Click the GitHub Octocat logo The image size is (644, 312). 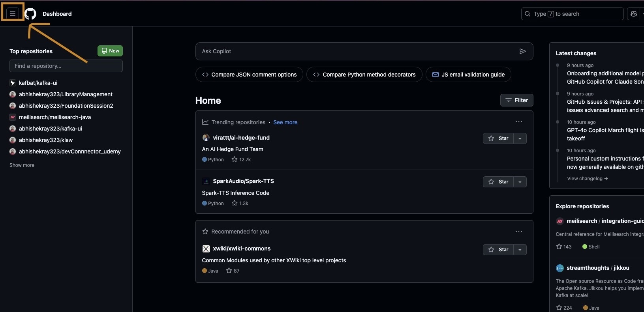(30, 14)
